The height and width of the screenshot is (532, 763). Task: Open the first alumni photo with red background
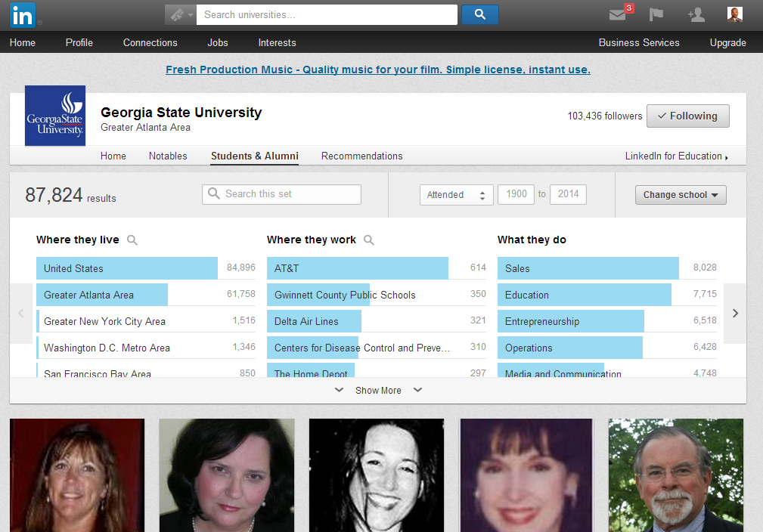click(77, 475)
